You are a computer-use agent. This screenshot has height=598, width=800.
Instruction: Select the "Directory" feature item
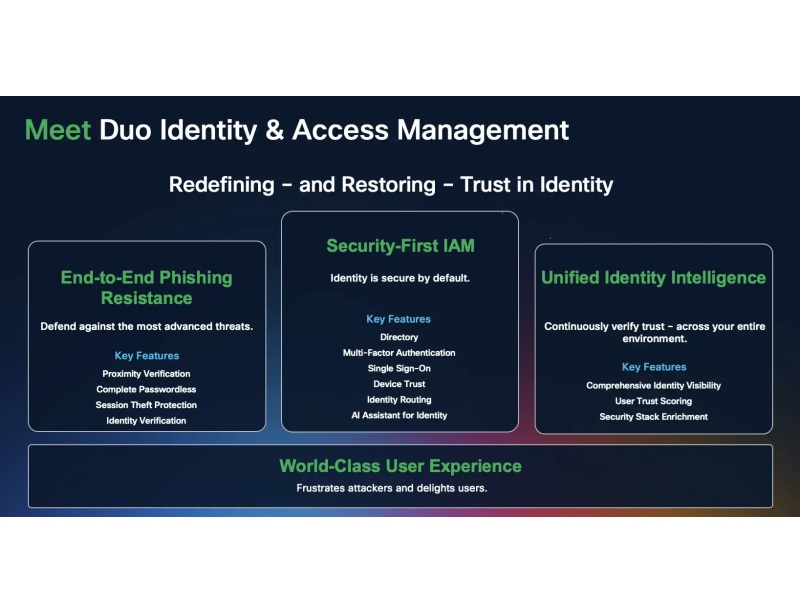(x=399, y=337)
